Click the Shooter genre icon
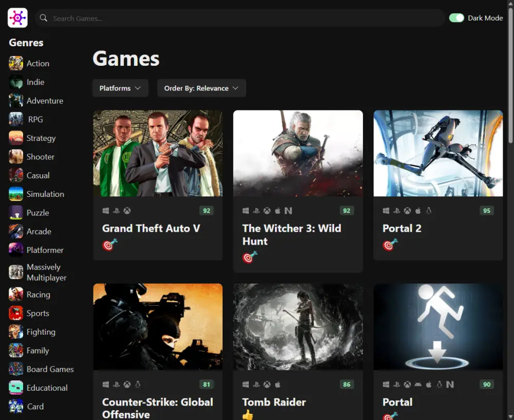Screen dimensions: 514x420 pos(16,157)
